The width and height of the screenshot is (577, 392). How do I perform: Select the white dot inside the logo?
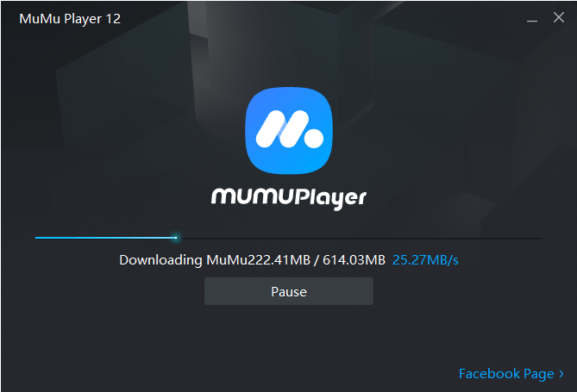click(x=314, y=138)
